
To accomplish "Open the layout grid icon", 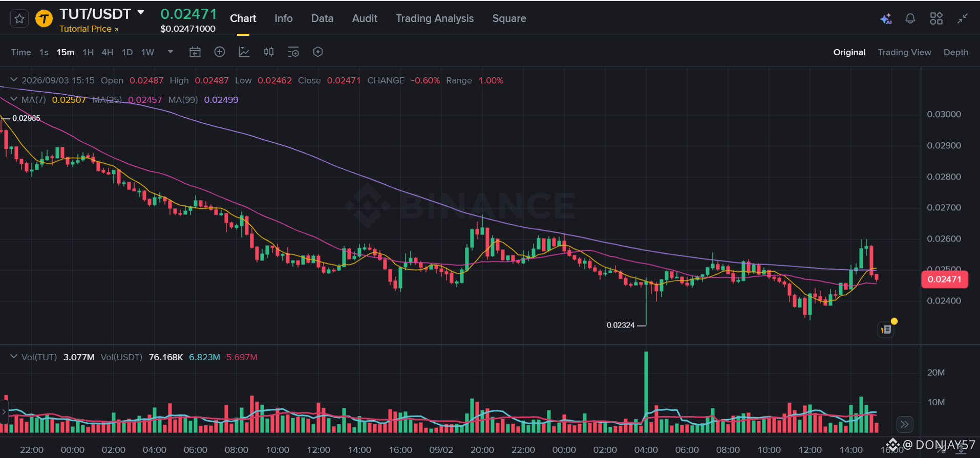I will pyautogui.click(x=936, y=19).
